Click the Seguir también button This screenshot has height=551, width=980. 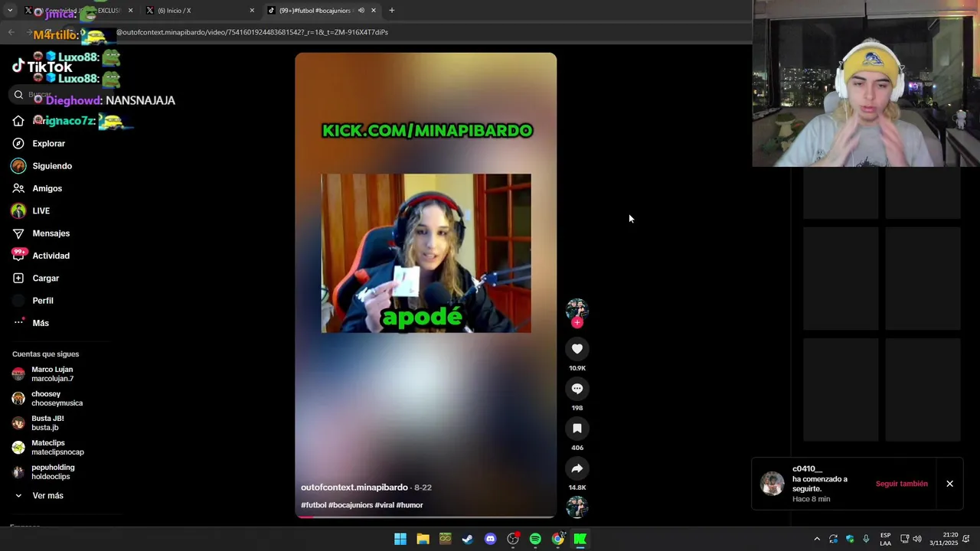[901, 484]
